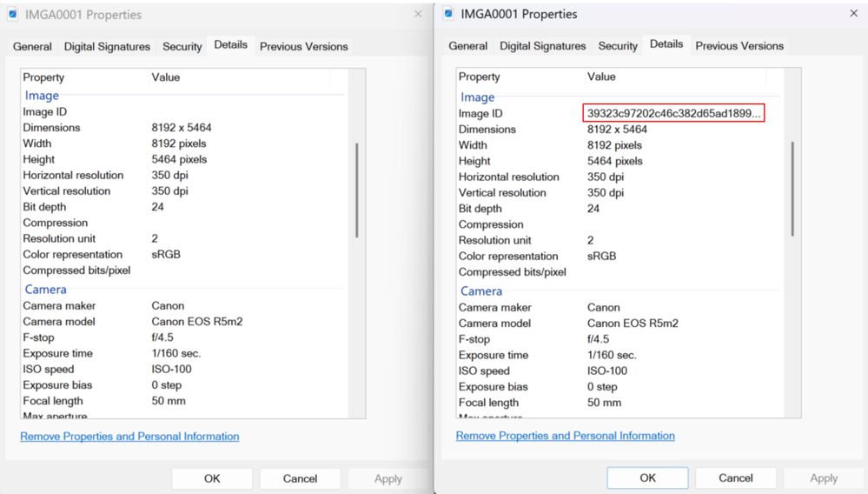Click Canon EOS R5m2 value in left dialog

[196, 322]
